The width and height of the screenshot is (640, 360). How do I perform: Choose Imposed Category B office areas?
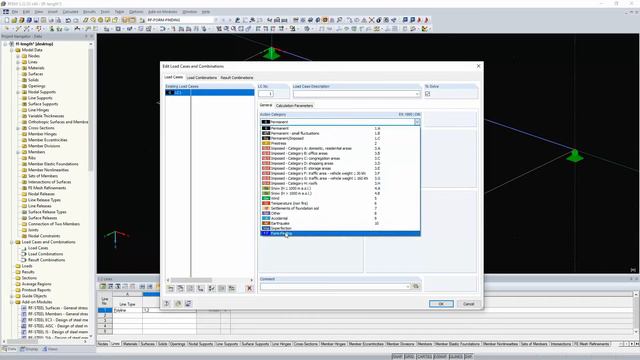[340, 153]
